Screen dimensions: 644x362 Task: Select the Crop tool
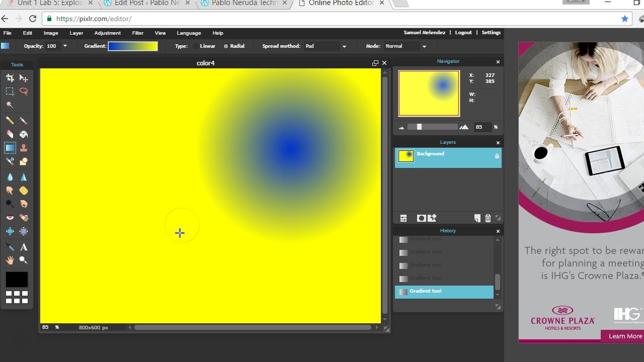[10, 78]
